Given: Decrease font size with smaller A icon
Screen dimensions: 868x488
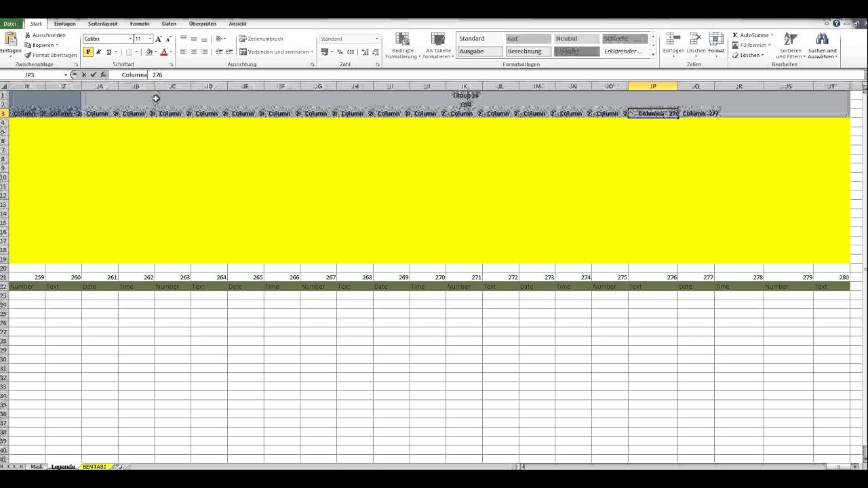Looking at the screenshot, I should point(168,39).
